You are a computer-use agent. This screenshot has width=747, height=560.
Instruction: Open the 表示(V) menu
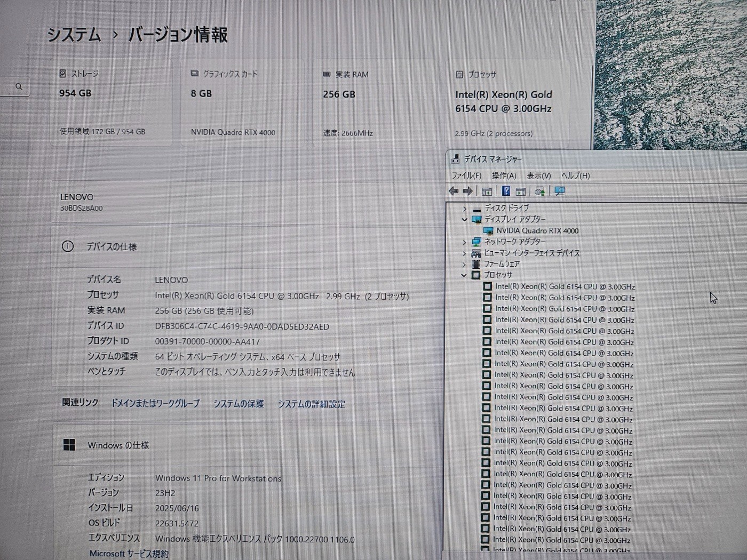tap(538, 175)
